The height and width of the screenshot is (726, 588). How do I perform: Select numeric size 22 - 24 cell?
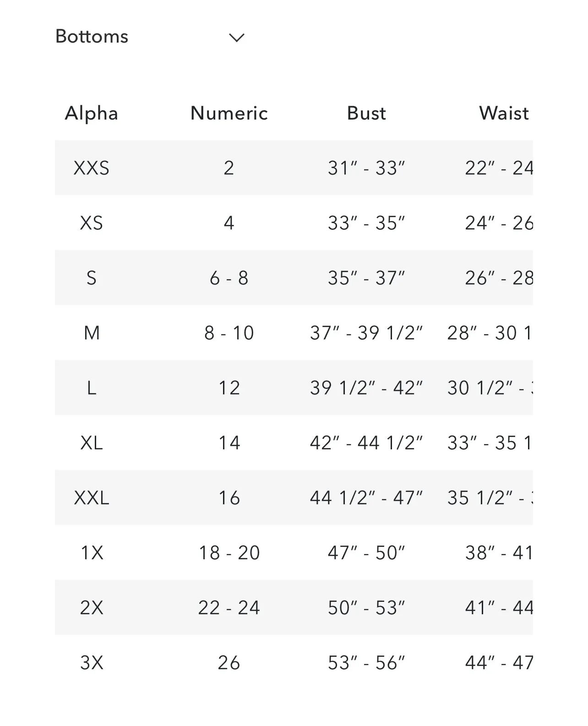click(229, 608)
